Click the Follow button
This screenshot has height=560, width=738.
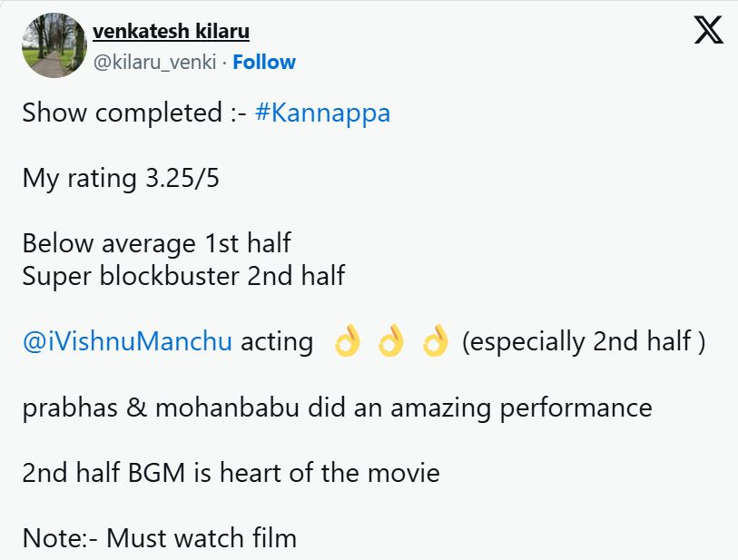point(264,62)
